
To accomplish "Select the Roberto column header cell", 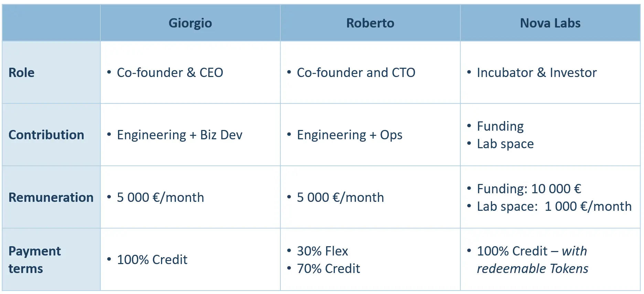I will [370, 23].
